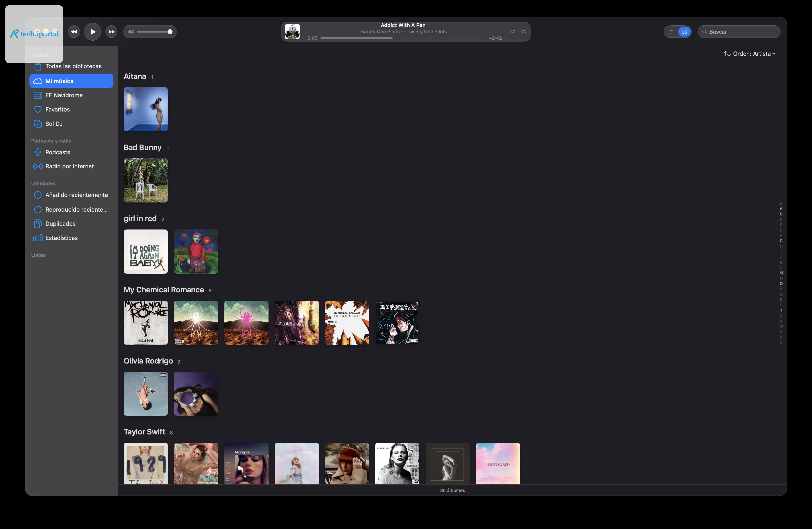Open the FF Navidrome server library

tap(71, 95)
